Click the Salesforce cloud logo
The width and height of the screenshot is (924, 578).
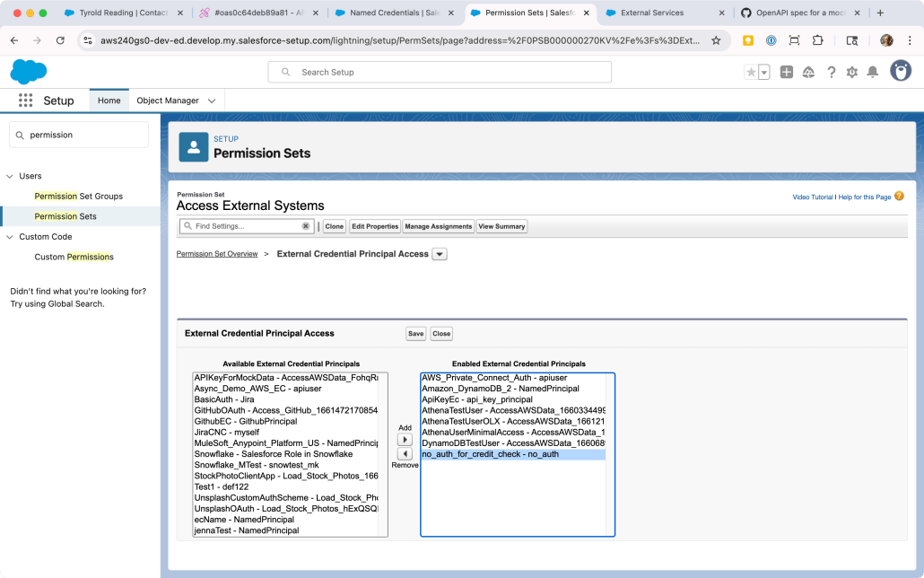(28, 72)
